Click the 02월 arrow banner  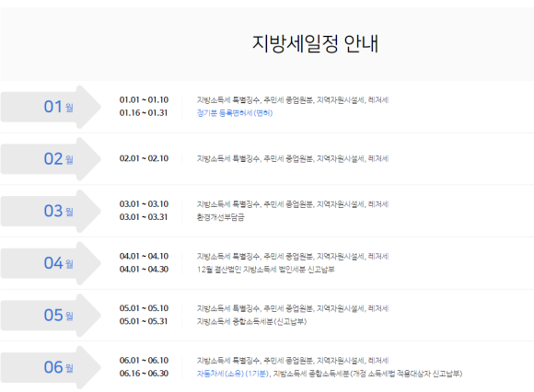tap(51, 159)
